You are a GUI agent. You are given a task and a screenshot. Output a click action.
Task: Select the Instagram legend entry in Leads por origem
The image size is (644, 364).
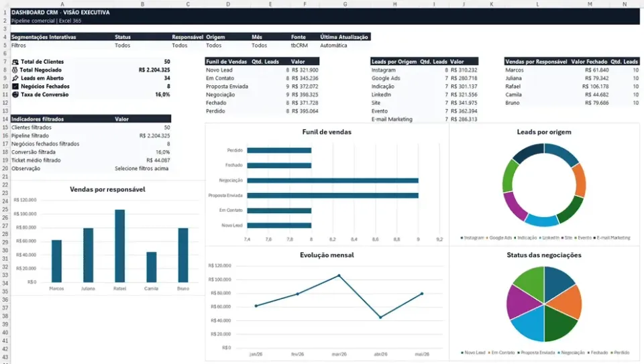tap(472, 238)
